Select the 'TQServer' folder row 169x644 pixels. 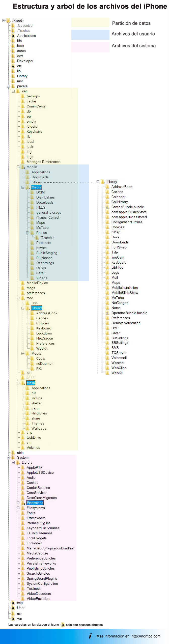[x=116, y=353]
